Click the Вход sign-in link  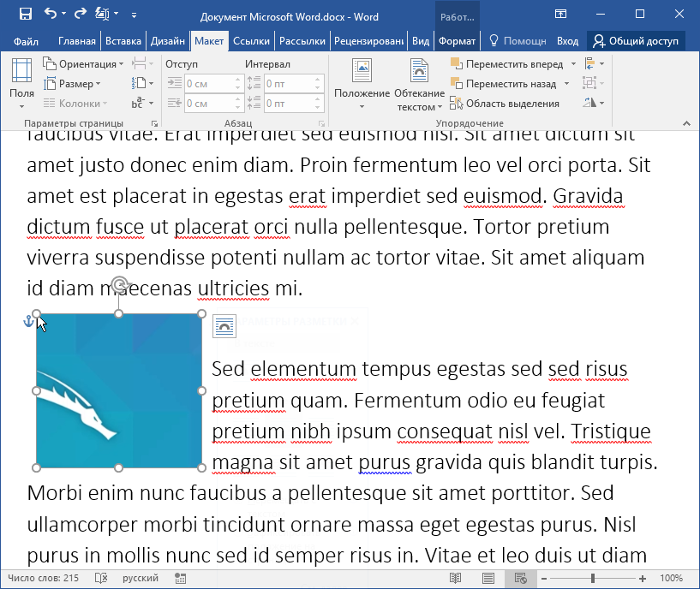pyautogui.click(x=567, y=41)
